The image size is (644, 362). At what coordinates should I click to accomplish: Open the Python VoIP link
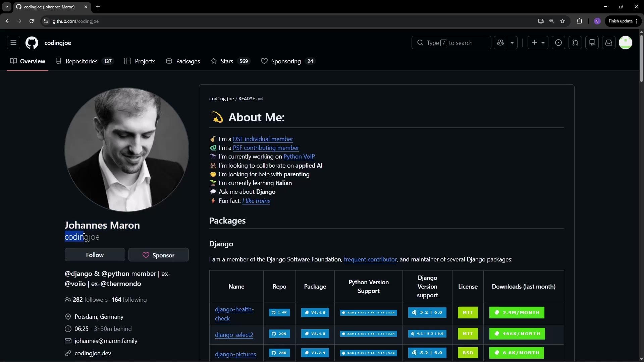click(299, 157)
